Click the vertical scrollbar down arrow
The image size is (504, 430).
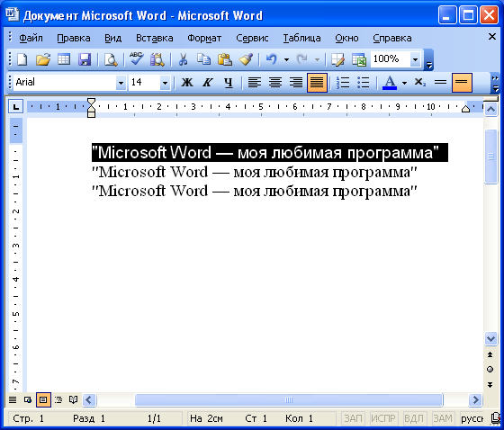click(x=490, y=338)
